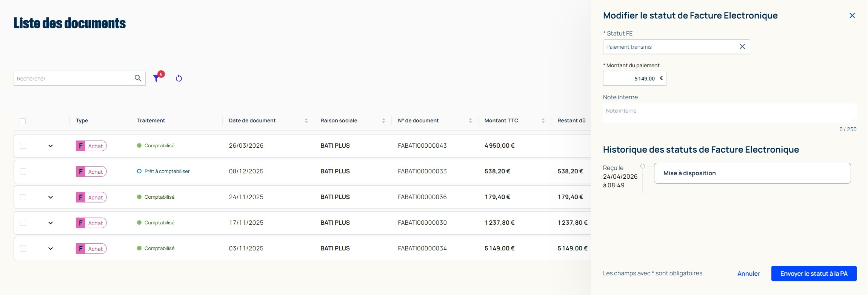868x295 pixels.
Task: Check the row for FABATI00000036
Action: pyautogui.click(x=23, y=197)
